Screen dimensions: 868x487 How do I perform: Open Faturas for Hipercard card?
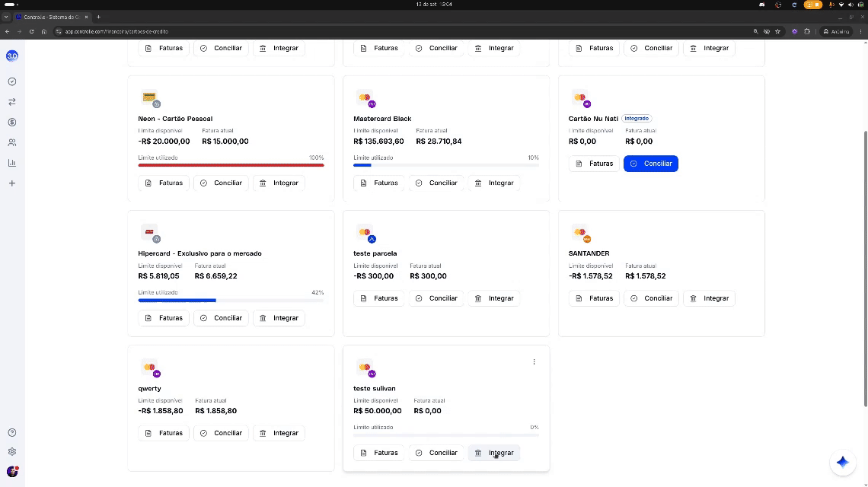[x=164, y=318]
